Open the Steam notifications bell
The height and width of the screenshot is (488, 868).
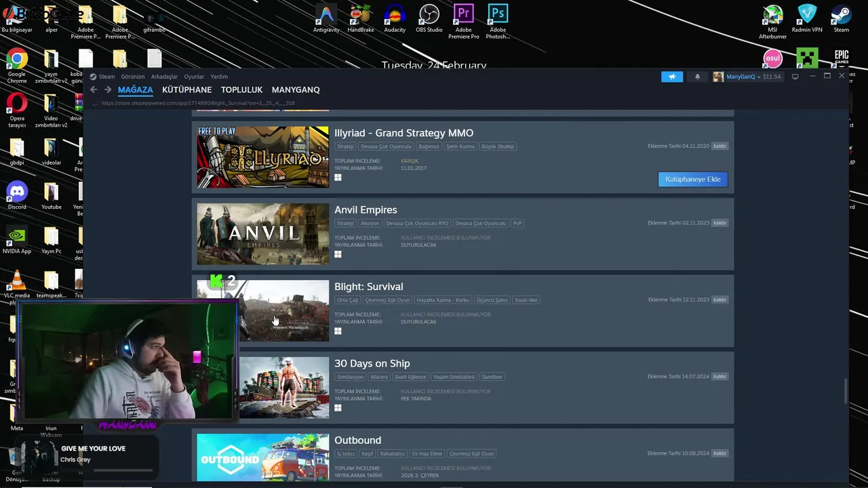pyautogui.click(x=697, y=77)
